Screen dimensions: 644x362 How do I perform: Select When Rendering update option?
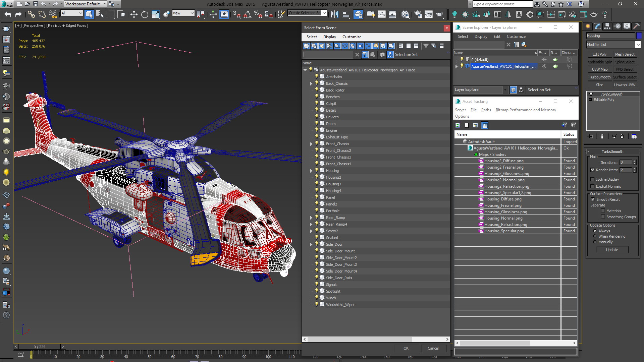point(595,236)
